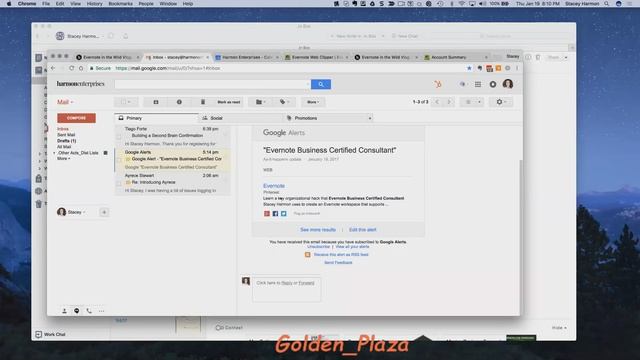Click the reply box under the email
Viewport: 640px width, 360px height.
287,289
